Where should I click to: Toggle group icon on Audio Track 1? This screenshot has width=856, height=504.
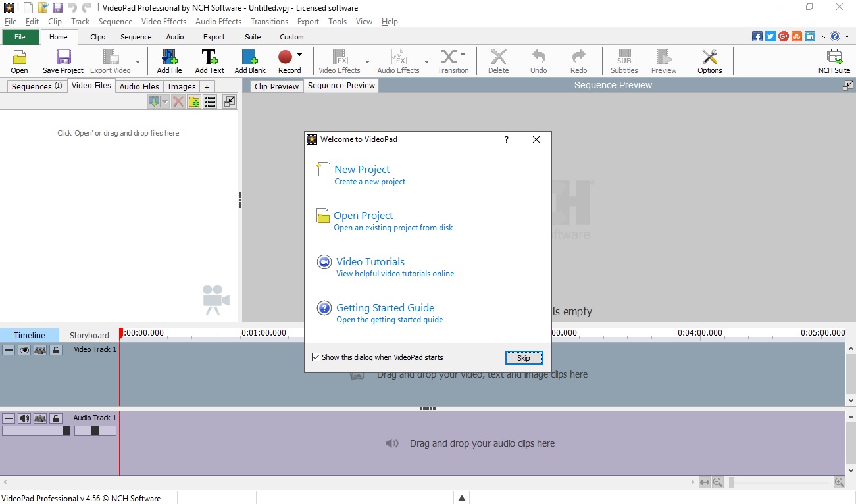click(x=40, y=418)
